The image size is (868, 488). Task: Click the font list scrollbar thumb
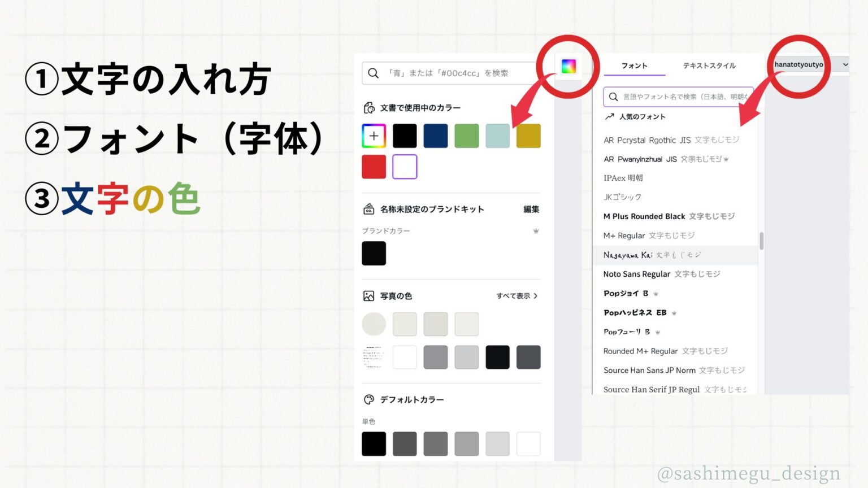click(761, 241)
